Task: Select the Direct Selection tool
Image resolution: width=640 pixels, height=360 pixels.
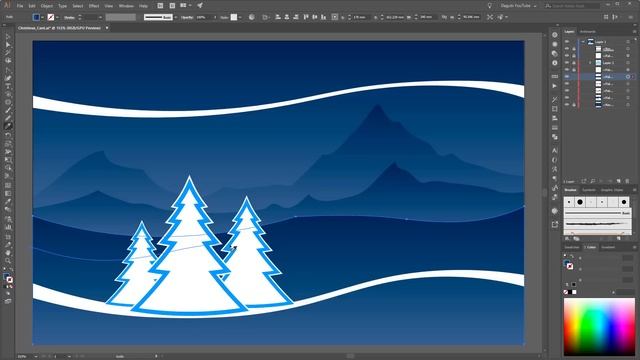Action: 8,44
